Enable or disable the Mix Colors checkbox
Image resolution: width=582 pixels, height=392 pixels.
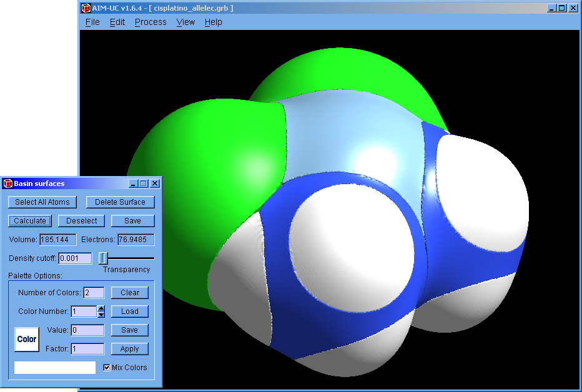click(x=106, y=368)
